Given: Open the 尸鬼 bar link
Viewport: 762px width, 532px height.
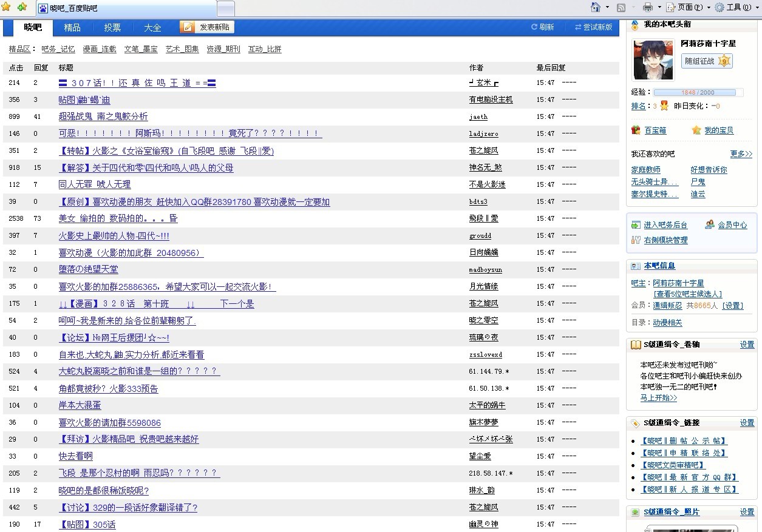Looking at the screenshot, I should (x=698, y=182).
